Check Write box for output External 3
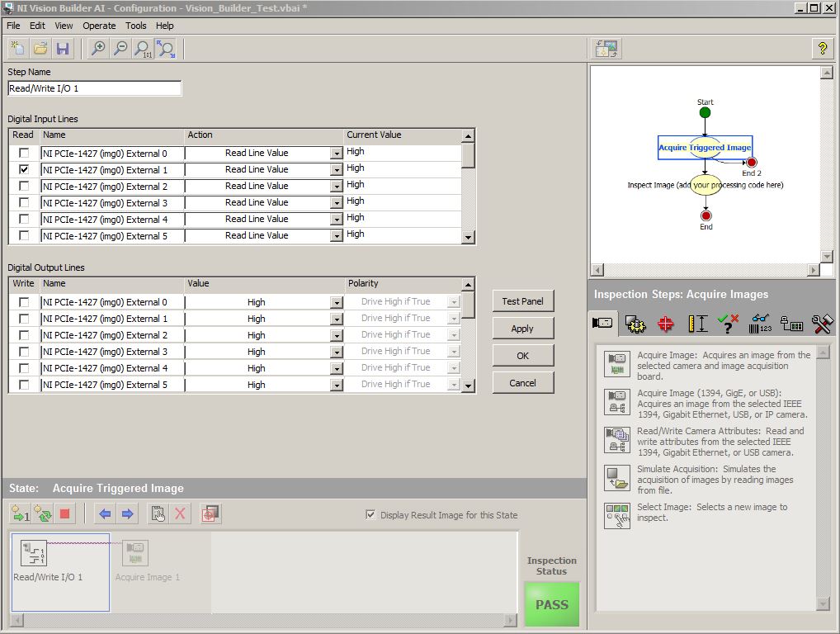 (24, 352)
